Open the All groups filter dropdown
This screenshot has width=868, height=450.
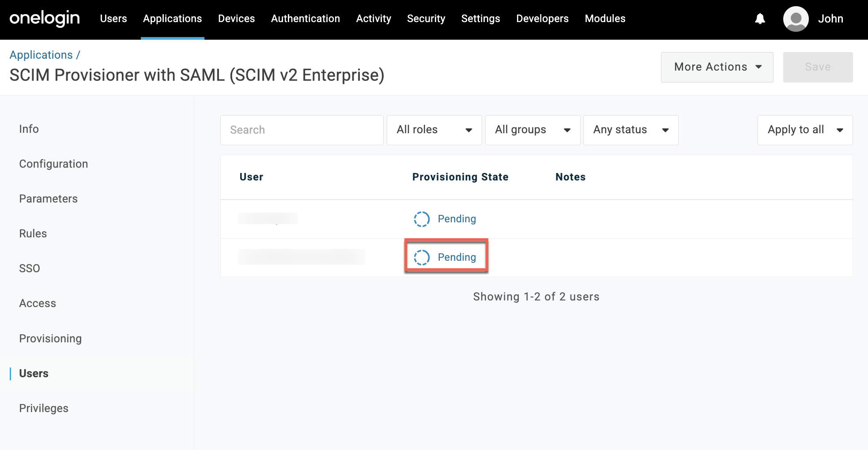click(x=532, y=130)
